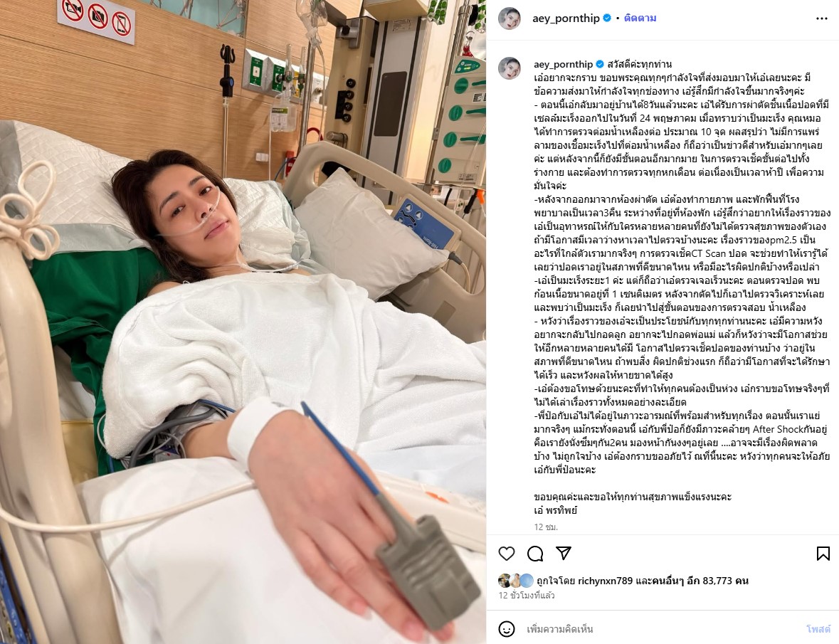Image resolution: width=839 pixels, height=644 pixels.
Task: Click hospital bed post photo
Action: (x=243, y=322)
